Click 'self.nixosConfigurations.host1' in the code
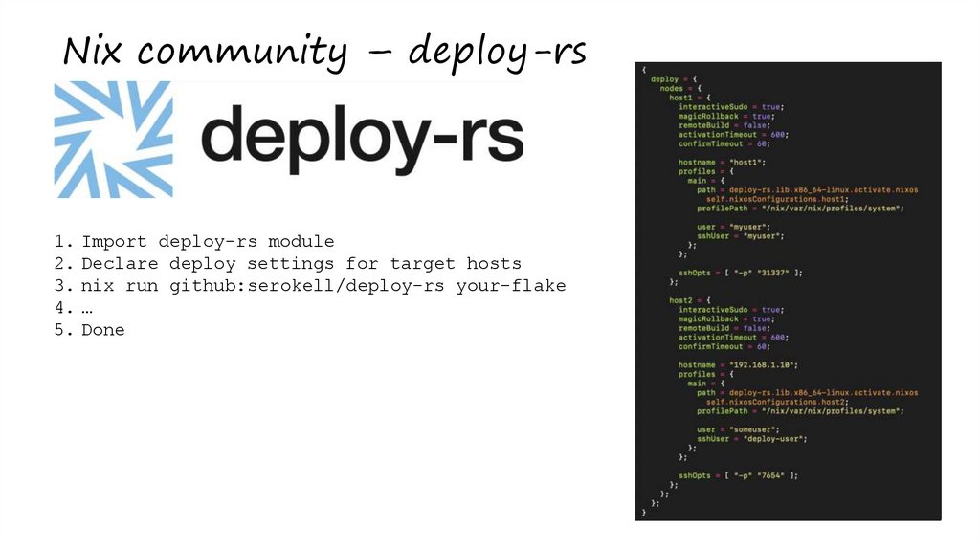 click(777, 199)
